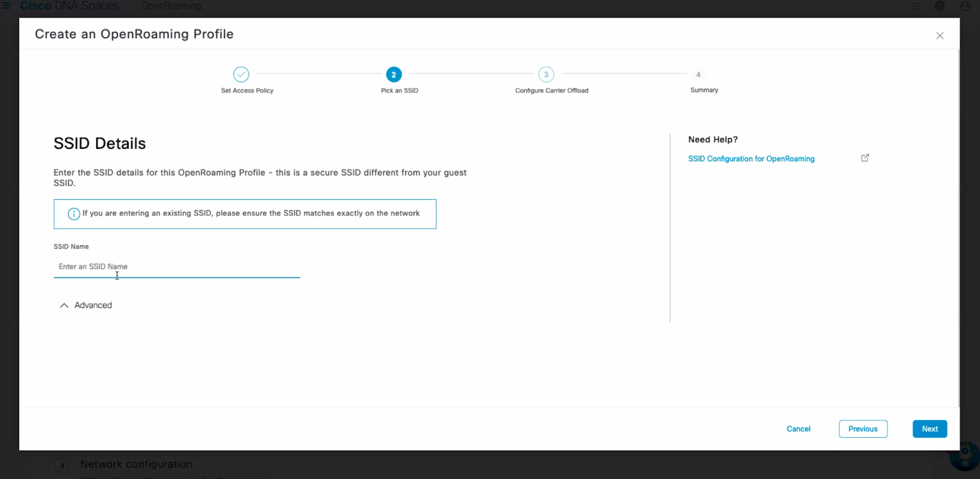Select step 2 Pick an SSID circle
Viewport: 980px width, 479px height.
[x=394, y=75]
